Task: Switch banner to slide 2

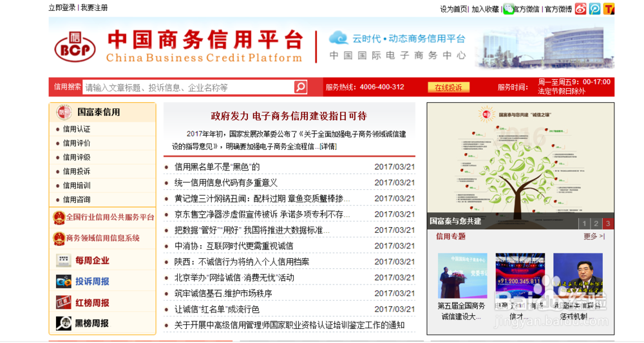Action: coord(596,223)
